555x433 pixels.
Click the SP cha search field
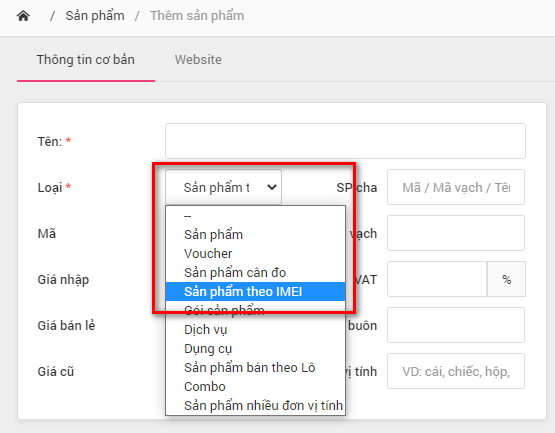[x=456, y=187]
